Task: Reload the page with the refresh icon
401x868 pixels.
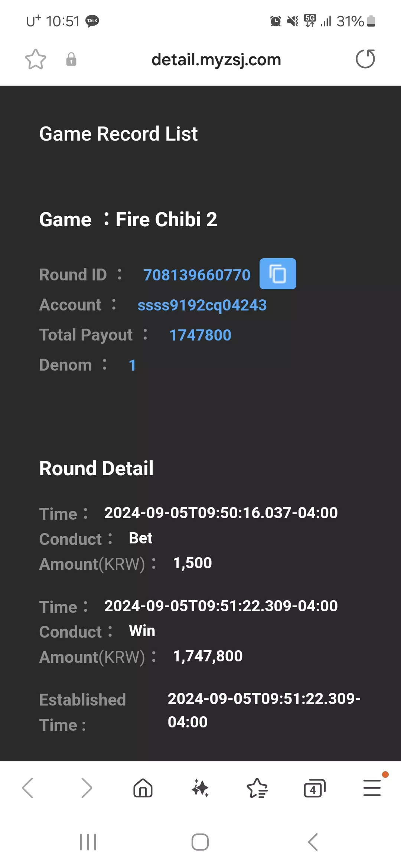Action: coord(365,59)
